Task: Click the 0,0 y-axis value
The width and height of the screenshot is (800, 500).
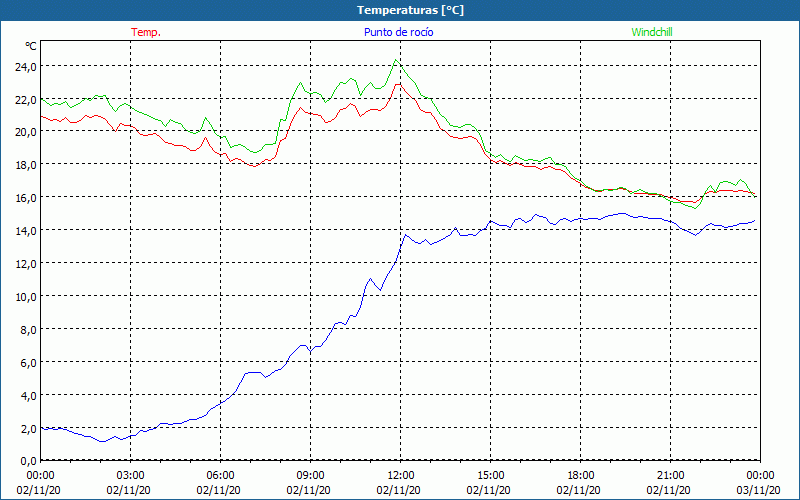Action: (x=28, y=461)
